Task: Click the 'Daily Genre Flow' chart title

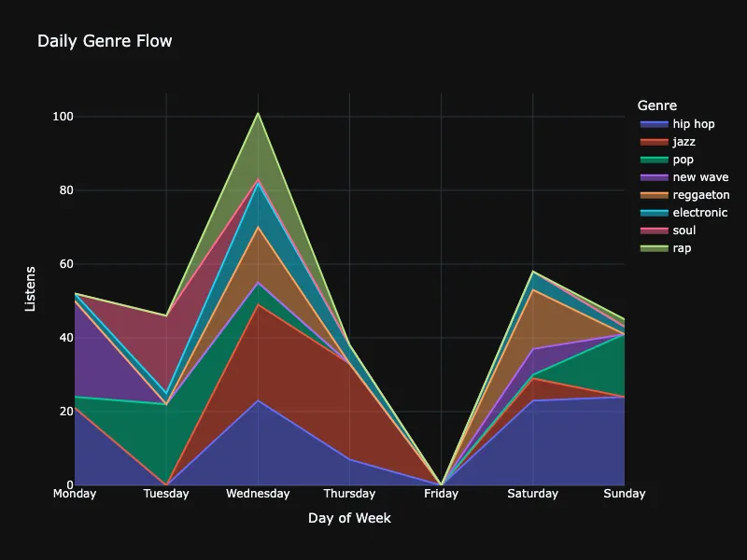Action: (105, 41)
